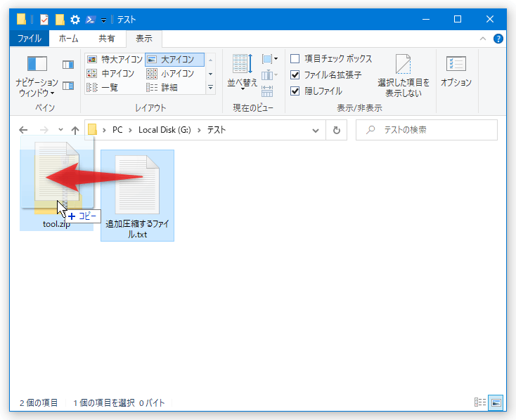
Task: Switch to the 共有 ribbon tab
Action: point(106,39)
